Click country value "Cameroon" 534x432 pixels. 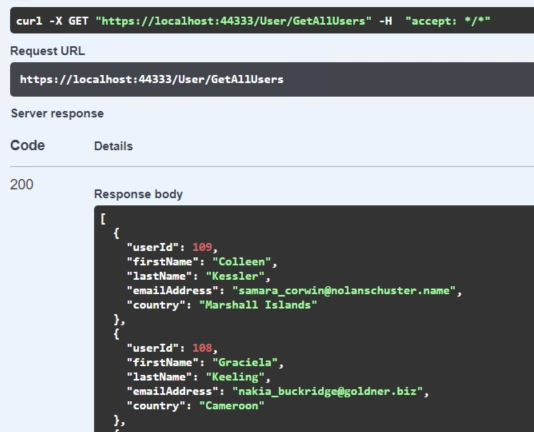click(232, 405)
